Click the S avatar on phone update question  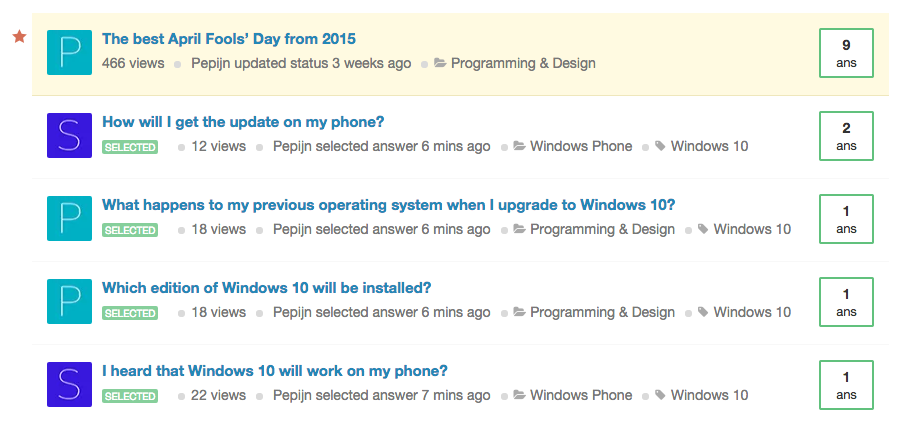tap(69, 135)
